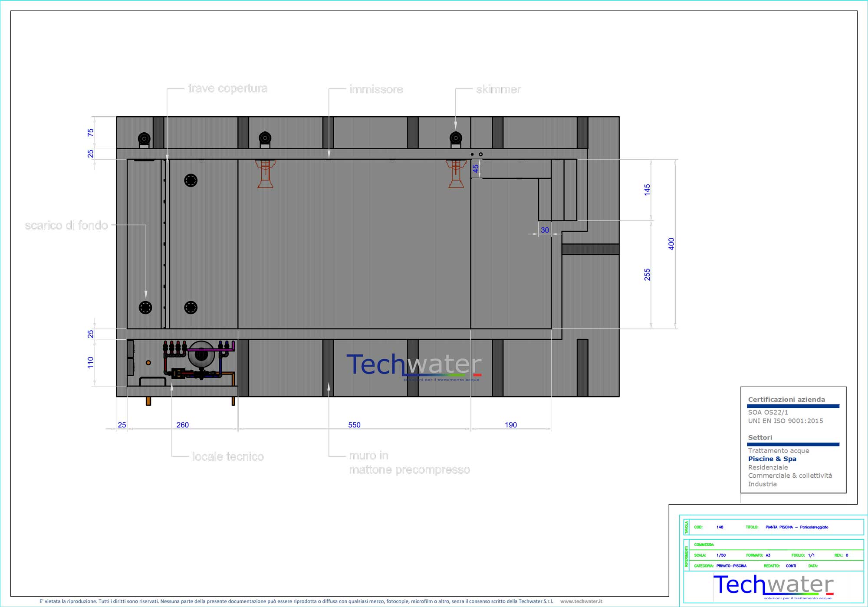Click the left red ladder symbol
This screenshot has width=868, height=607.
265,174
